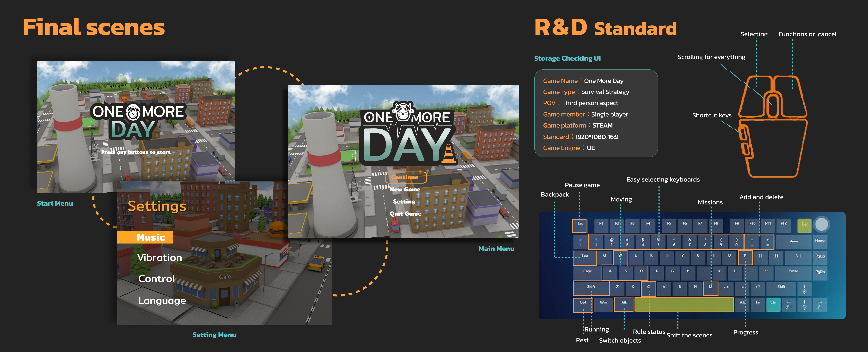
Task: Click the Start Menu scene thumbnail
Action: [136, 127]
